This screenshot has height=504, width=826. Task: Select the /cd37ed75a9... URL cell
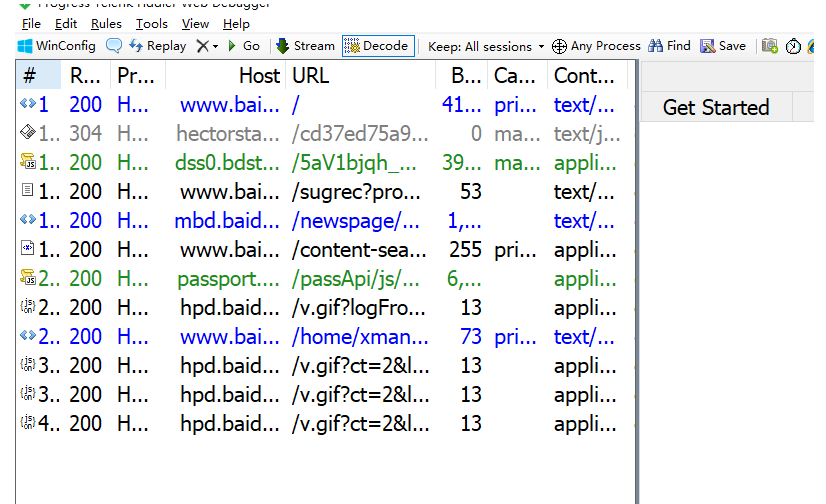coord(360,133)
